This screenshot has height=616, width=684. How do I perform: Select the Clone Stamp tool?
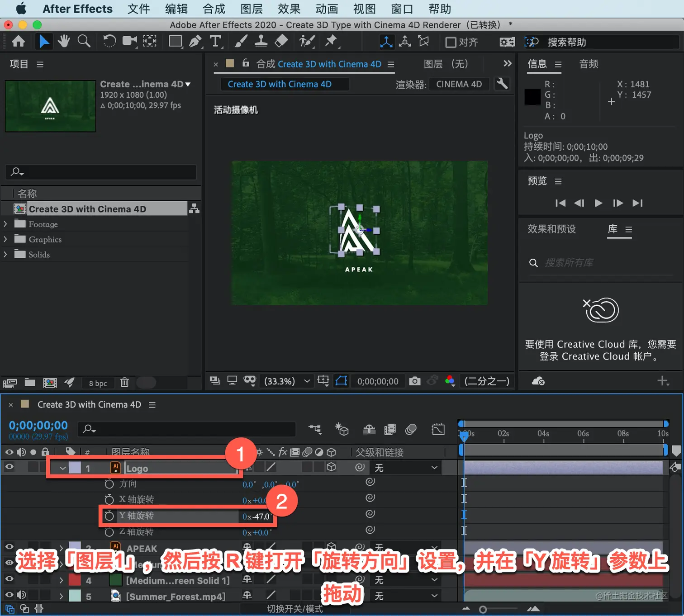point(261,42)
